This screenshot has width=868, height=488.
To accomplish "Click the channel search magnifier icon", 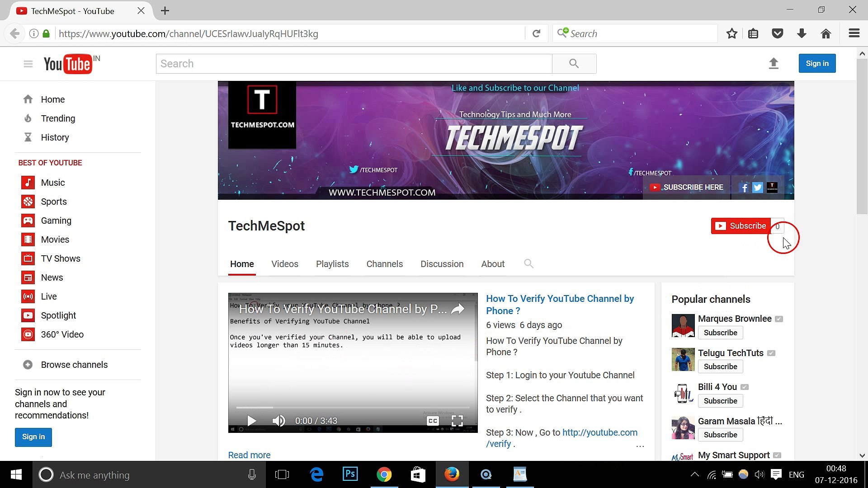I will pyautogui.click(x=528, y=263).
